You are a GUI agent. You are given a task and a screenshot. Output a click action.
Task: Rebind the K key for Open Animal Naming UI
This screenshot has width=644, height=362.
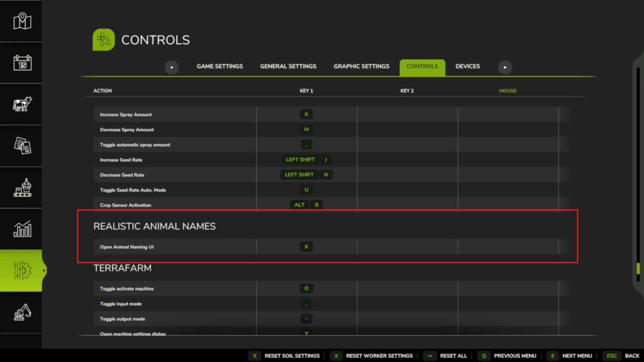pyautogui.click(x=306, y=246)
